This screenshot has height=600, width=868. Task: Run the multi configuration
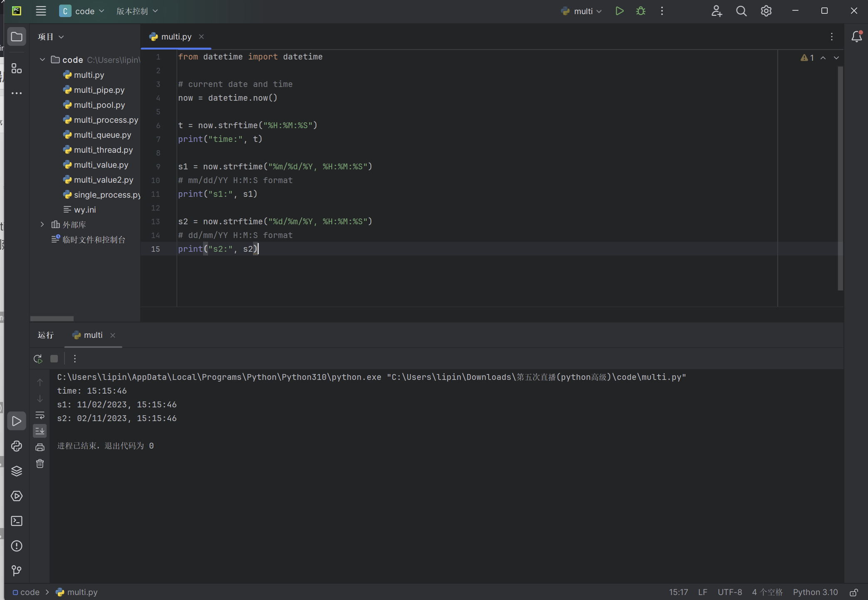[620, 11]
